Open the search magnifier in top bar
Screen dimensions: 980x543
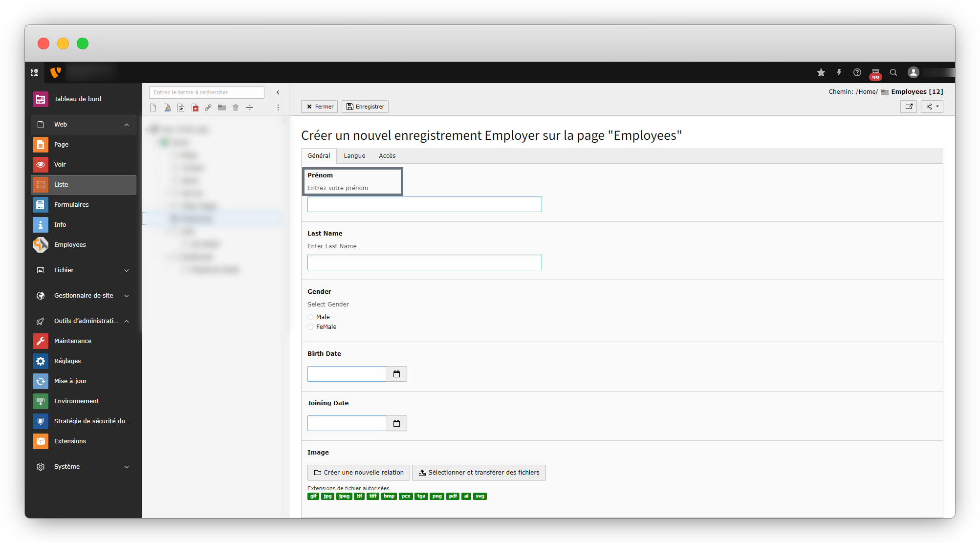(893, 72)
